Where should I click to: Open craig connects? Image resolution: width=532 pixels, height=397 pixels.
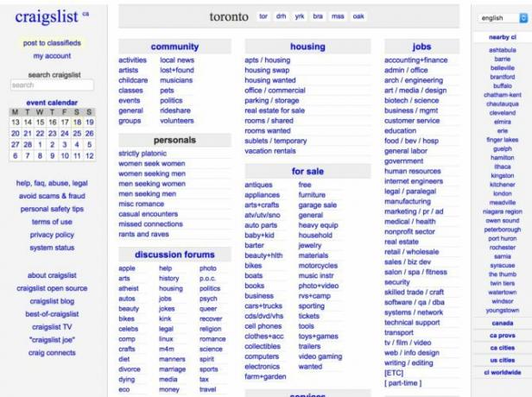click(x=52, y=353)
